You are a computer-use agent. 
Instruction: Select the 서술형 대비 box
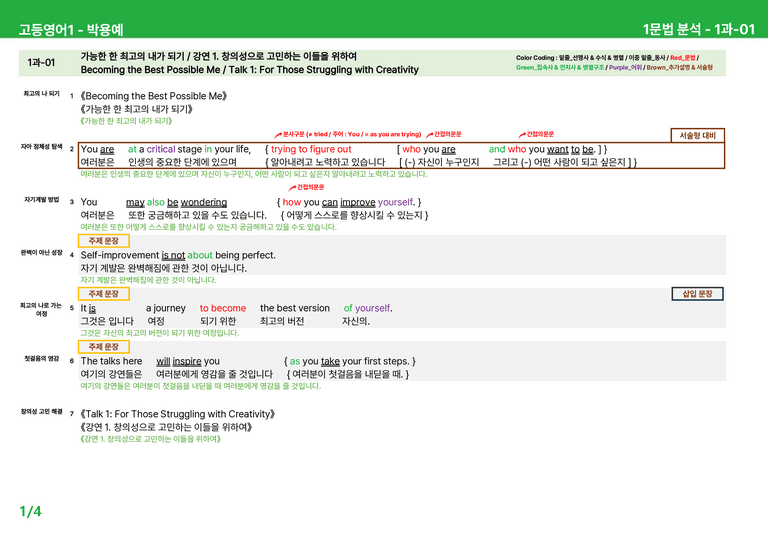pyautogui.click(x=697, y=135)
